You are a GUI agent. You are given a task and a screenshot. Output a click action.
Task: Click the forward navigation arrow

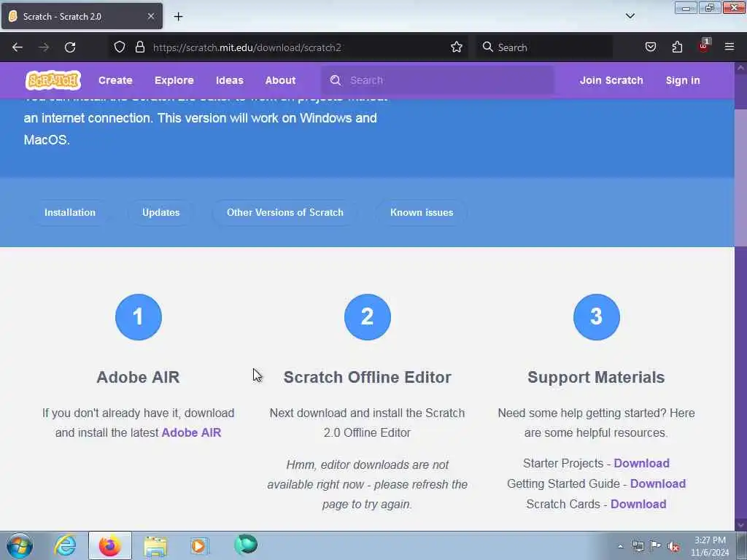coord(44,47)
